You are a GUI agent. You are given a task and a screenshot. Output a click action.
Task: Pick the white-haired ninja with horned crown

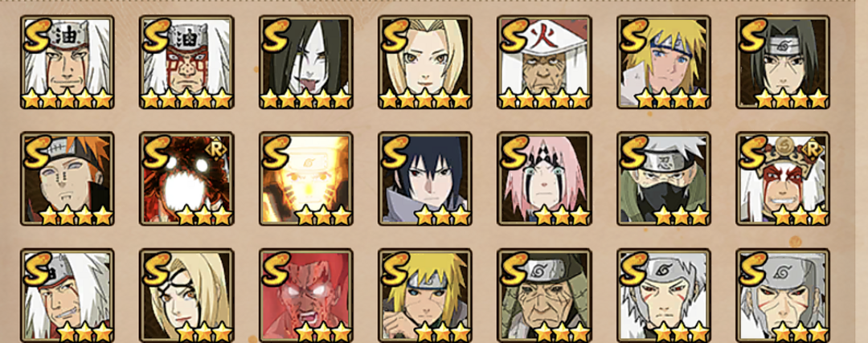tap(783, 178)
